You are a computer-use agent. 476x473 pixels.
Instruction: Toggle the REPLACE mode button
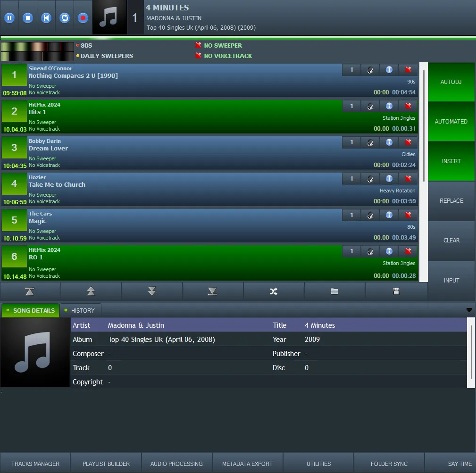451,201
